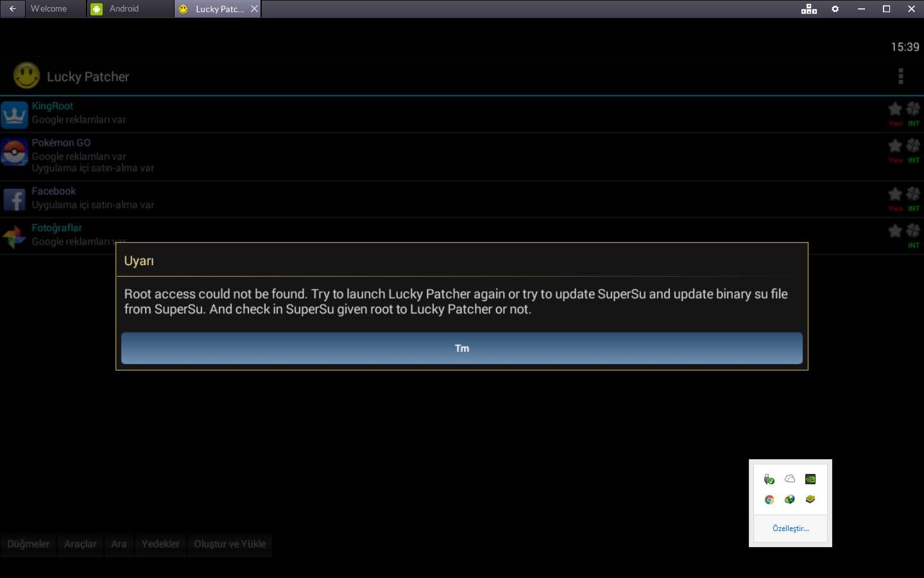This screenshot has width=924, height=578.
Task: Select the Fotoğraflar app icon
Action: coord(14,236)
